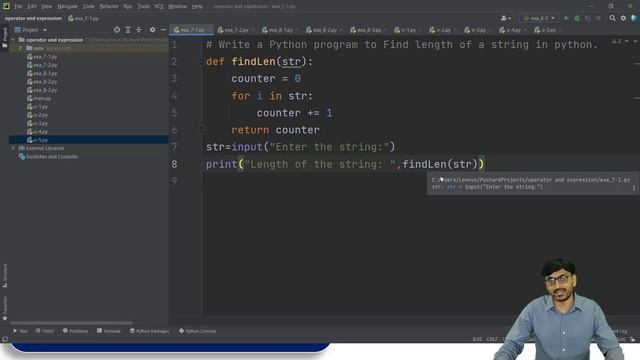Click the Stop icon in toolbar

point(598,18)
